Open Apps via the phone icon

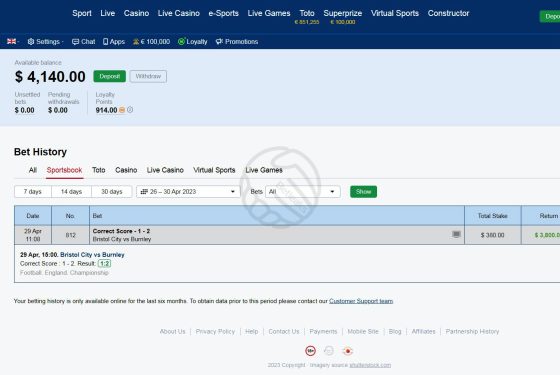(x=105, y=42)
